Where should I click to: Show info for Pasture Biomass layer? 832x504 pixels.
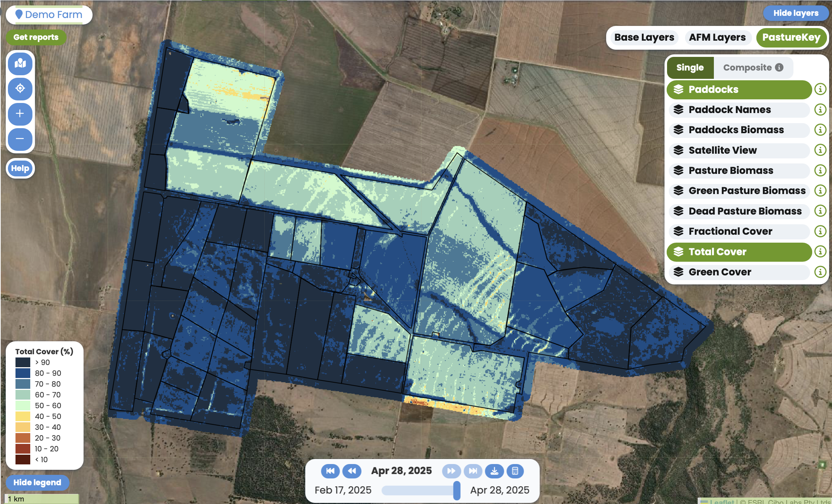click(820, 170)
